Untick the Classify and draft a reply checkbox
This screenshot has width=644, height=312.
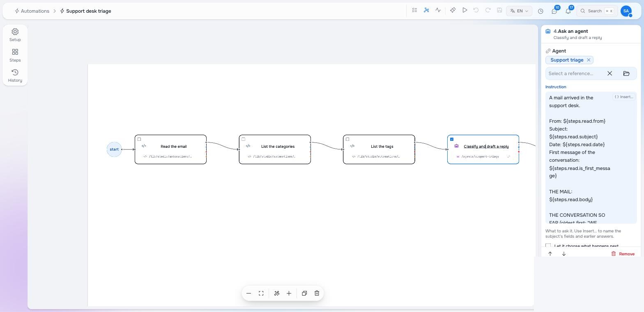tap(452, 139)
